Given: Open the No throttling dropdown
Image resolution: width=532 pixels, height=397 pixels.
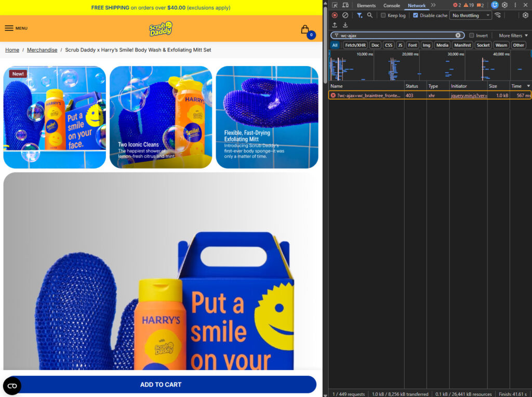Looking at the screenshot, I should click(x=471, y=15).
